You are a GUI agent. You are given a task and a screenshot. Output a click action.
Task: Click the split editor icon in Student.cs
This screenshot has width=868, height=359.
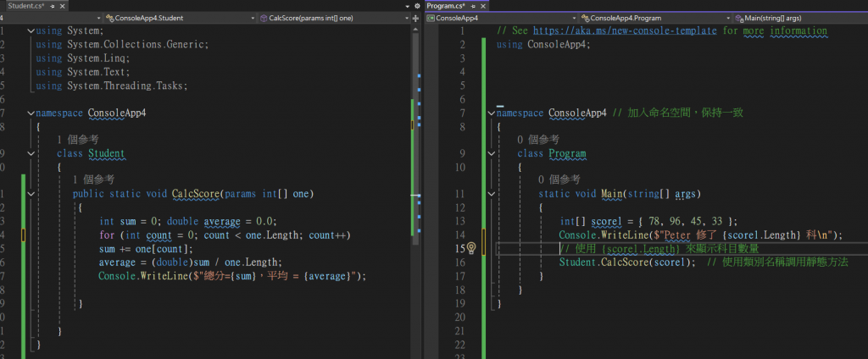(415, 19)
